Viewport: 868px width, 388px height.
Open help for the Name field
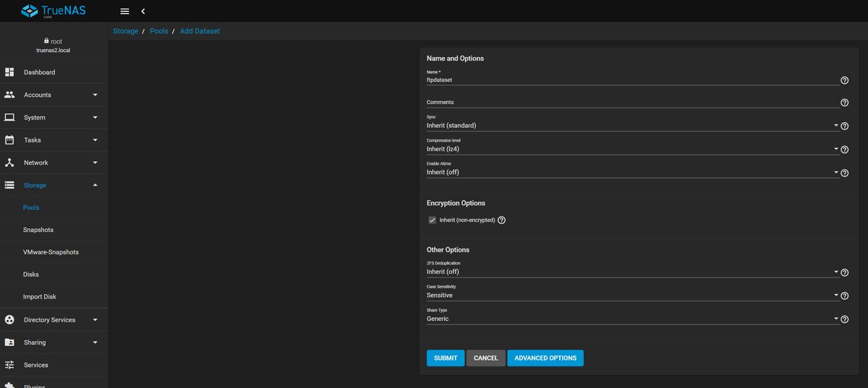point(845,80)
